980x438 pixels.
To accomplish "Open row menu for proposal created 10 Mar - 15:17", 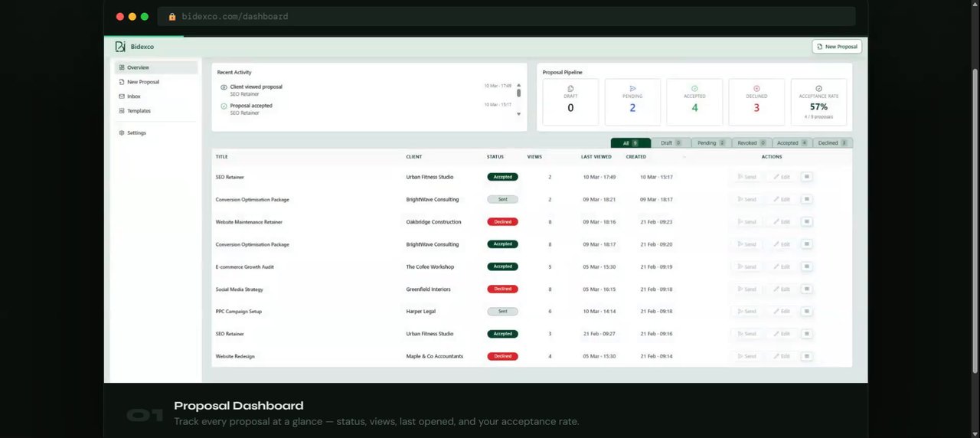I will click(806, 177).
